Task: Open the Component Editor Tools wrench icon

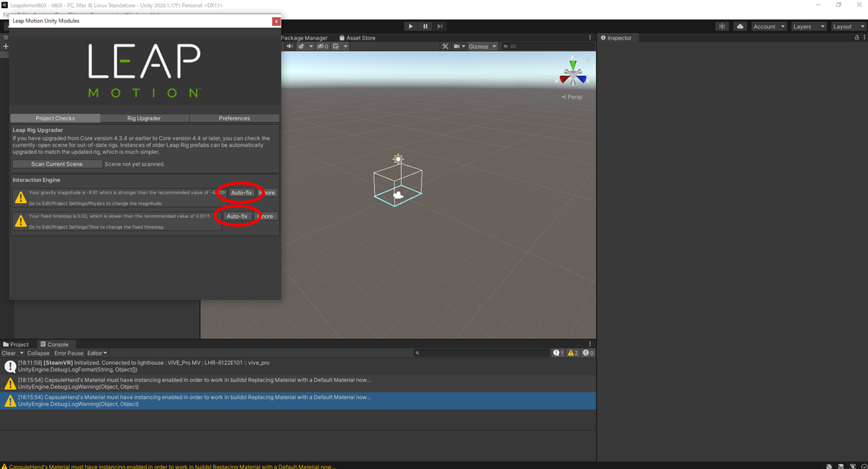Action: click(445, 47)
